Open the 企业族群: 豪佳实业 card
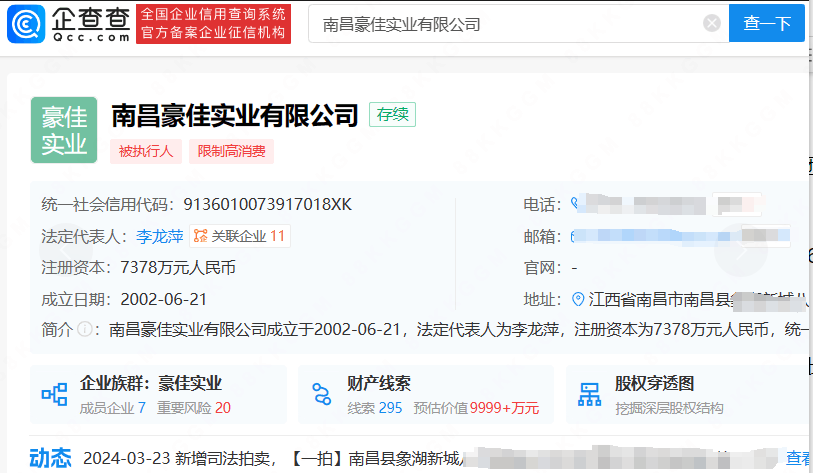Screen dimensions: 813x473 158,395
